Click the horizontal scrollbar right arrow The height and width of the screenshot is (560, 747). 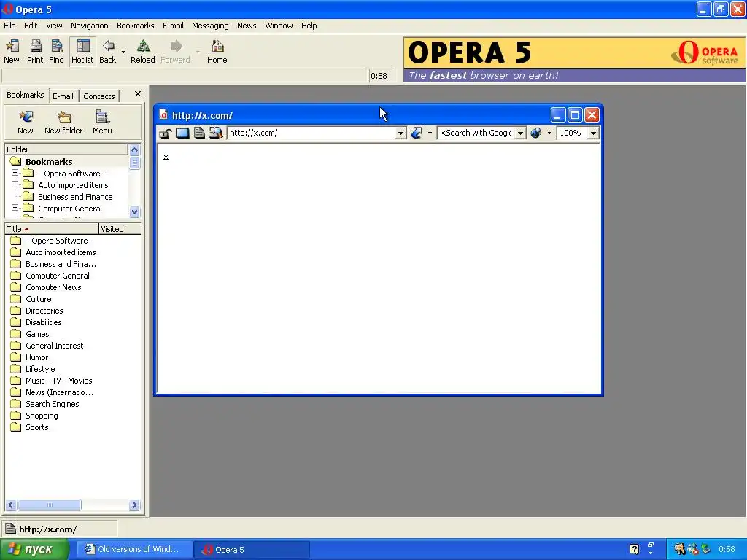(134, 505)
